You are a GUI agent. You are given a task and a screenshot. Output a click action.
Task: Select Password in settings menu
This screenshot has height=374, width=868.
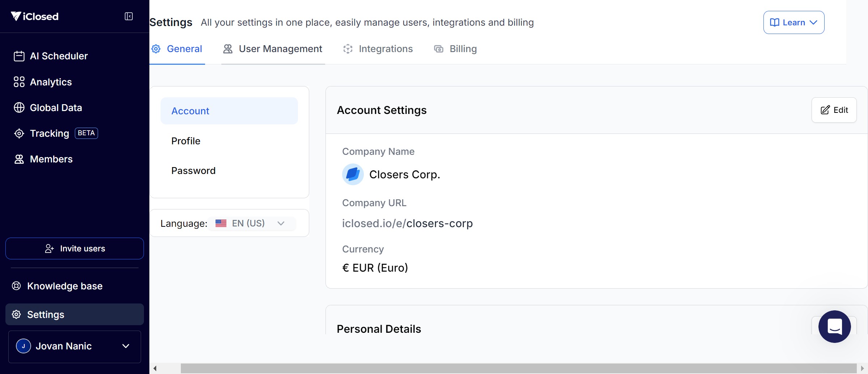193,171
